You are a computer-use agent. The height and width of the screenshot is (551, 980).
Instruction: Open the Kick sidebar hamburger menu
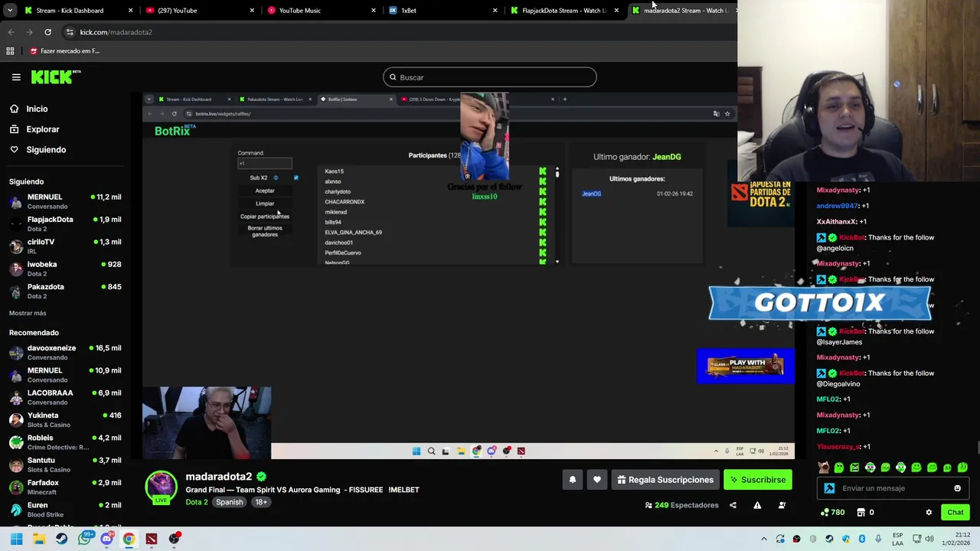[16, 77]
